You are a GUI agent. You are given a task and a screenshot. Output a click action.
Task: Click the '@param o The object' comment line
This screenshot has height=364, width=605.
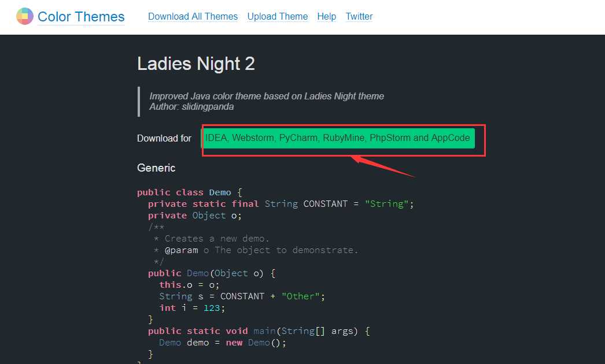coord(256,250)
